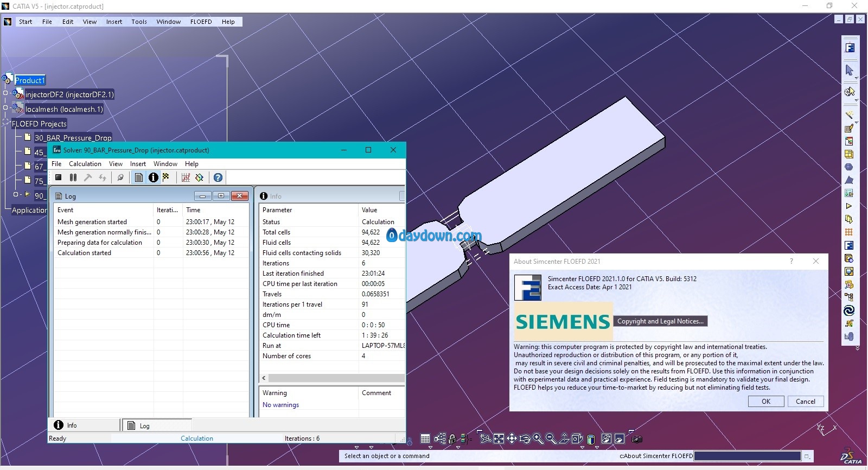This screenshot has width=868, height=470.
Task: Select FLOEFD Projects tree node
Action: pyautogui.click(x=39, y=124)
